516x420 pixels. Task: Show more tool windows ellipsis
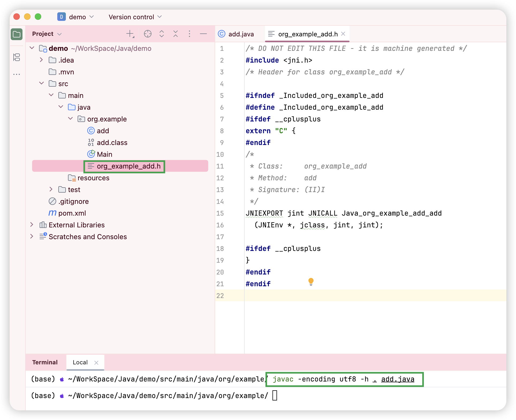pyautogui.click(x=17, y=74)
